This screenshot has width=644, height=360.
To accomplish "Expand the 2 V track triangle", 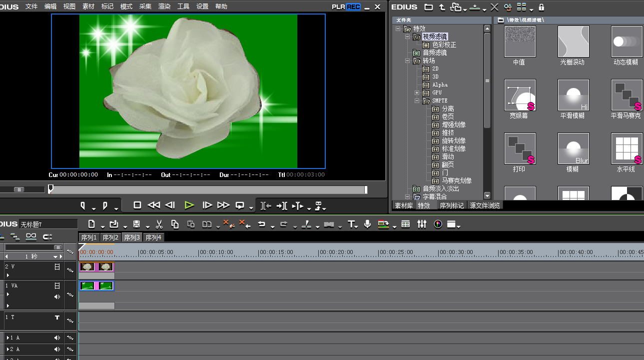I will pos(7,275).
